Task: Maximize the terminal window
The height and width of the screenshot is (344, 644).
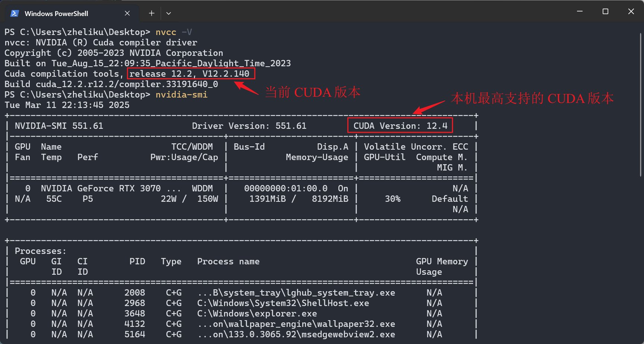Action: pos(605,12)
